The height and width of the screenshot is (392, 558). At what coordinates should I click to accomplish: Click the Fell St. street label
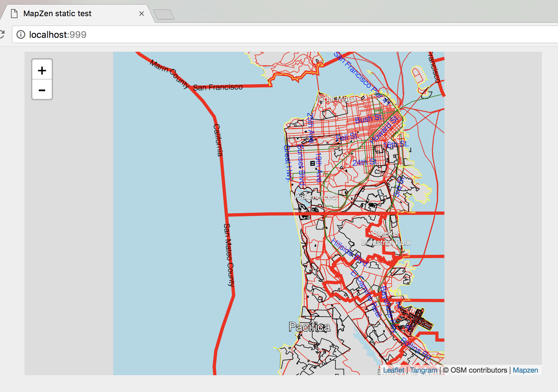[347, 137]
